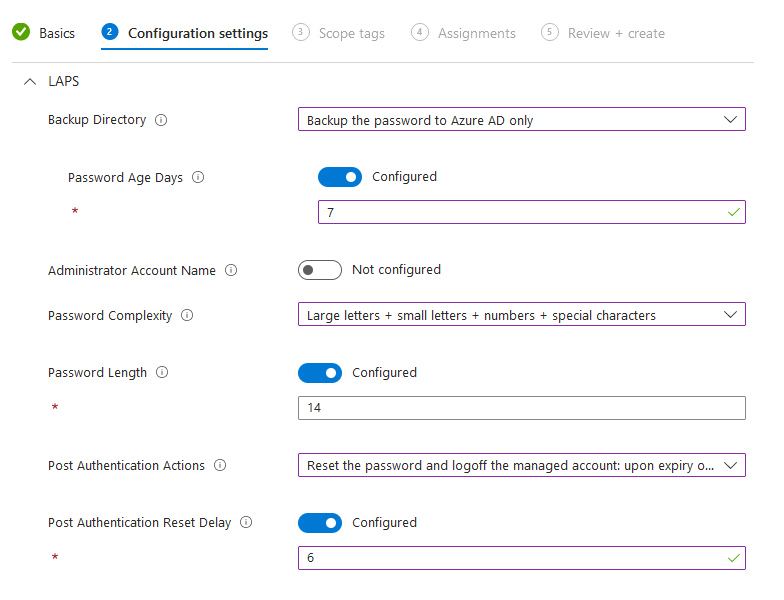The height and width of the screenshot is (600, 784).
Task: Click info icon for Administrator Account Name
Action: (x=231, y=270)
